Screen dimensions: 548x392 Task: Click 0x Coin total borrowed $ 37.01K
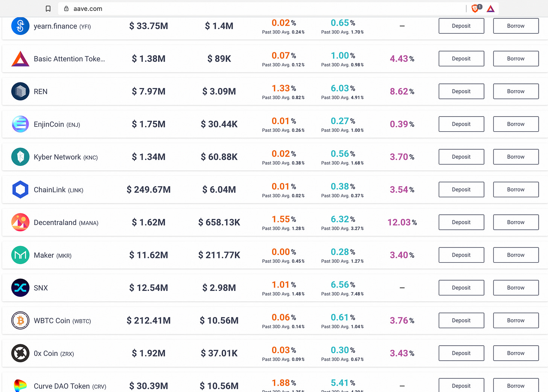219,353
